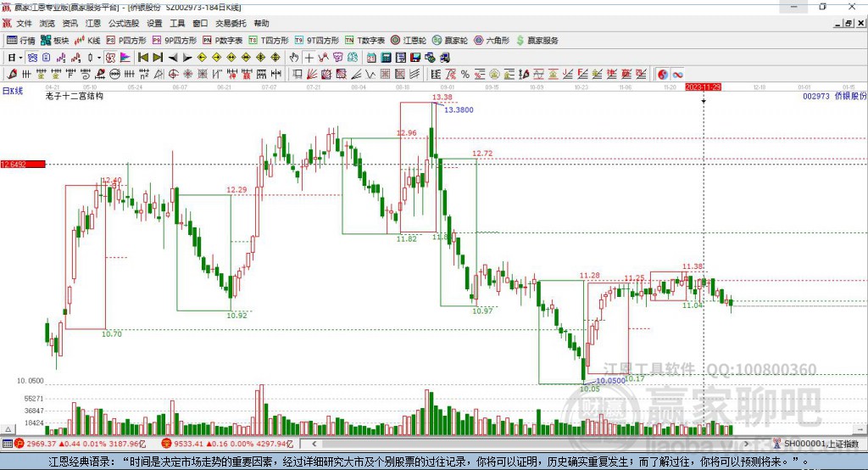868x470 pixels.
Task: Expand the candlestick style dropdown arrow
Action: [x=99, y=58]
